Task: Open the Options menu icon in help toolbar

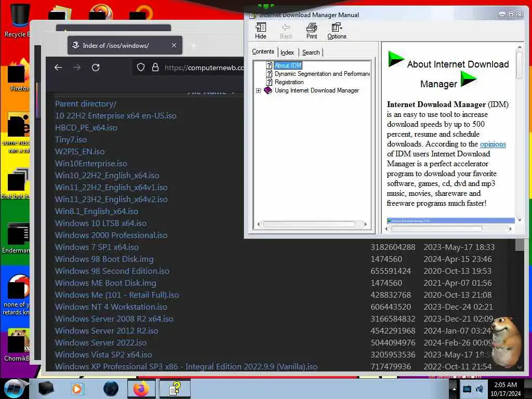Action: 337,31
